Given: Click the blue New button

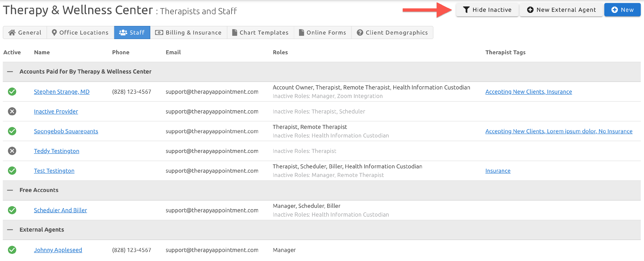Looking at the screenshot, I should [622, 9].
